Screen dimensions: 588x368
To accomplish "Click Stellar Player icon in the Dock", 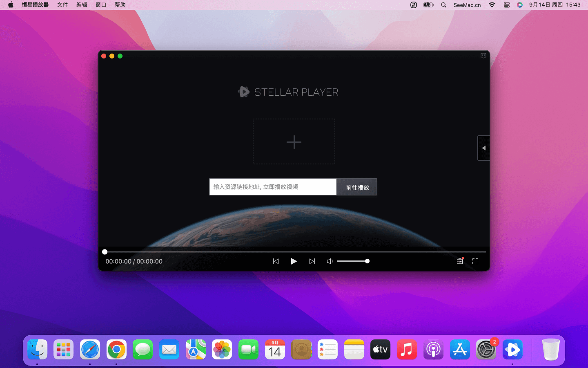I will 512,350.
